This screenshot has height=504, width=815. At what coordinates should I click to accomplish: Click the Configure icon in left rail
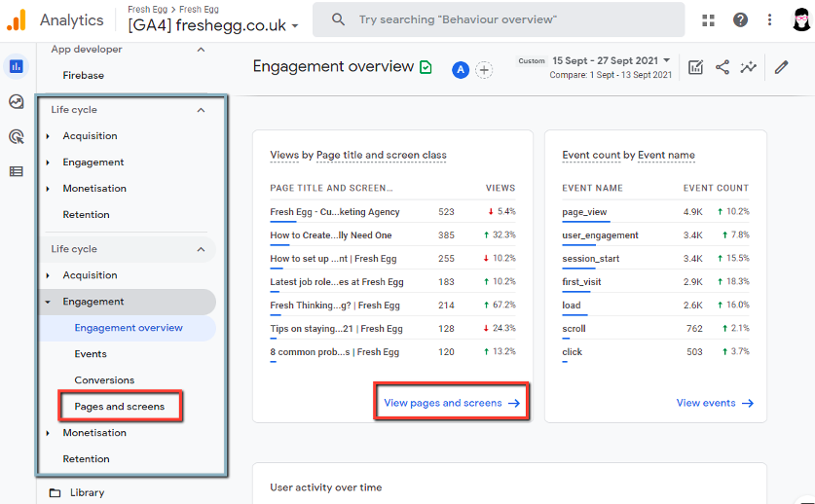16,172
